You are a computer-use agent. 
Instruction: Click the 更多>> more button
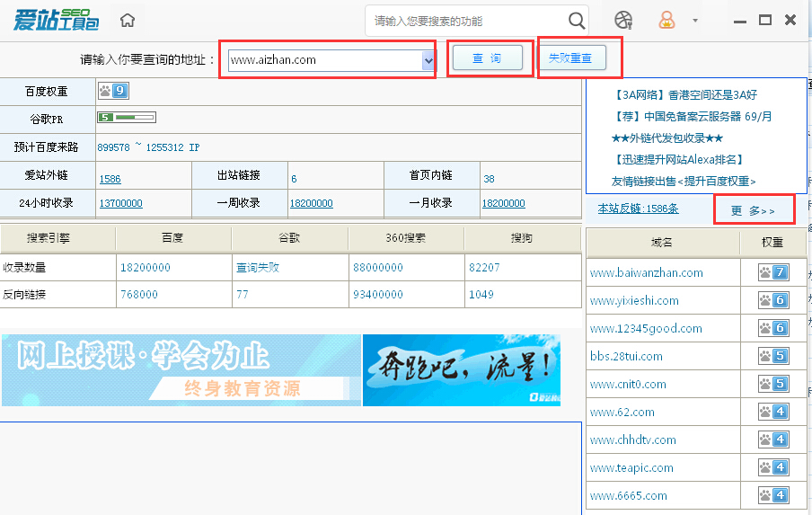pos(753,210)
